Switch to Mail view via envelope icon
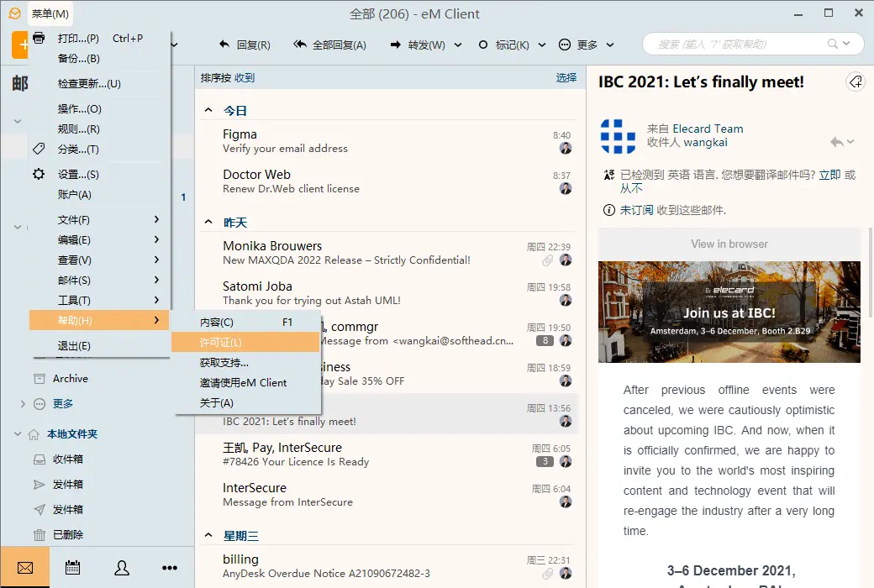This screenshot has height=588, width=874. tap(25, 567)
